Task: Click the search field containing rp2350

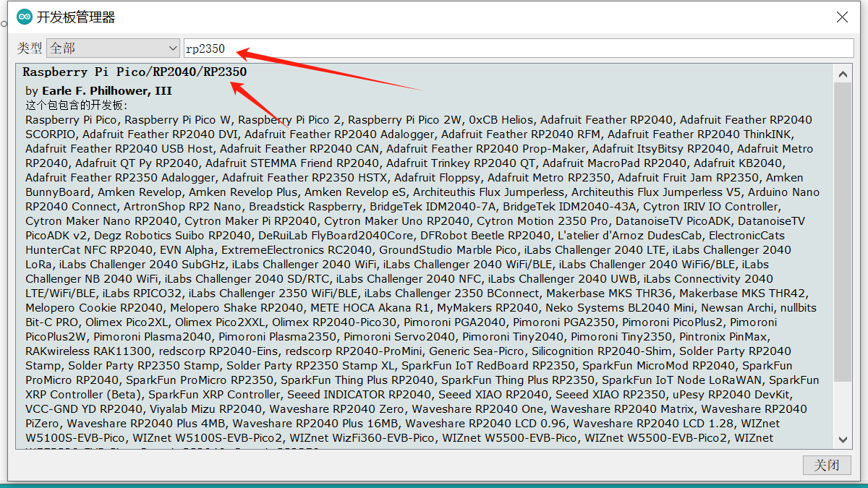Action: pyautogui.click(x=519, y=48)
